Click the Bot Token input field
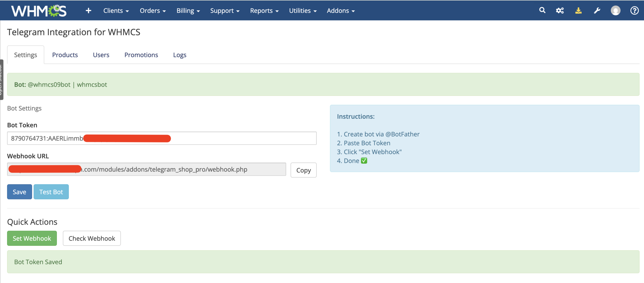This screenshot has width=644, height=283. (x=162, y=138)
